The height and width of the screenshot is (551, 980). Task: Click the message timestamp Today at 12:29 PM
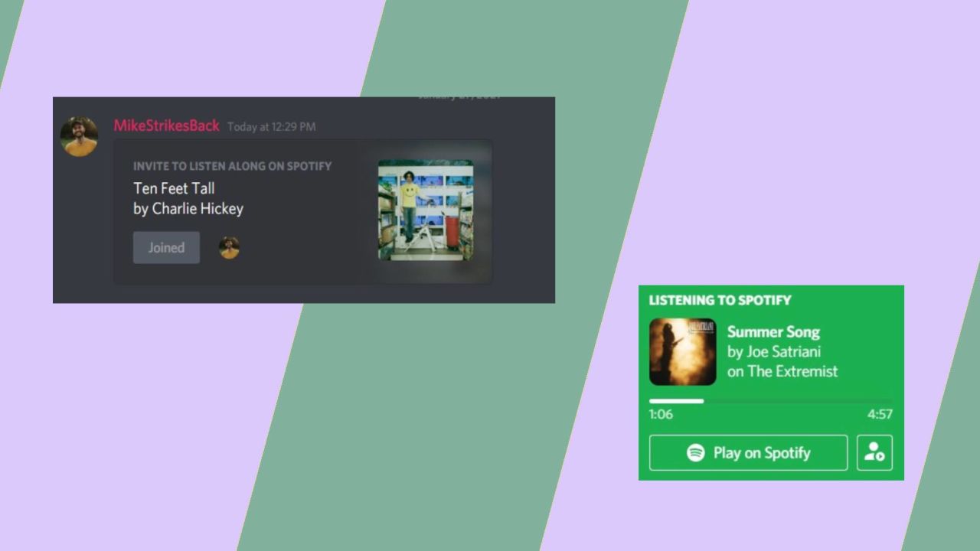(x=272, y=127)
